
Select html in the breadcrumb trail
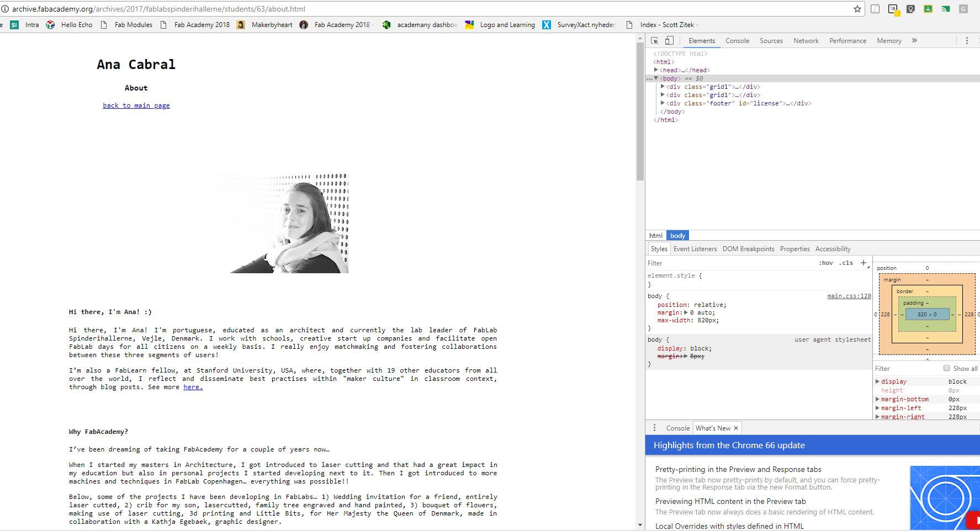656,236
